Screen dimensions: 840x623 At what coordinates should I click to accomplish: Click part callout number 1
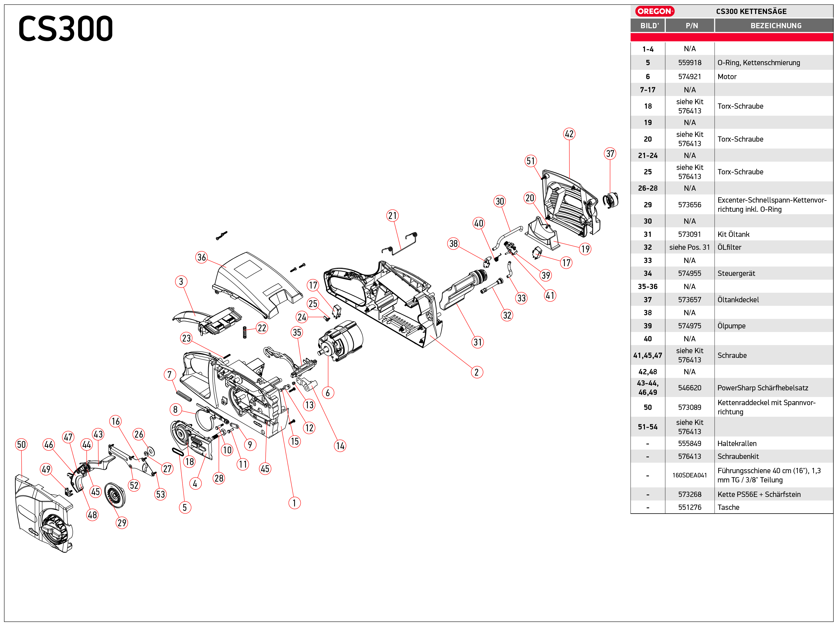click(294, 503)
